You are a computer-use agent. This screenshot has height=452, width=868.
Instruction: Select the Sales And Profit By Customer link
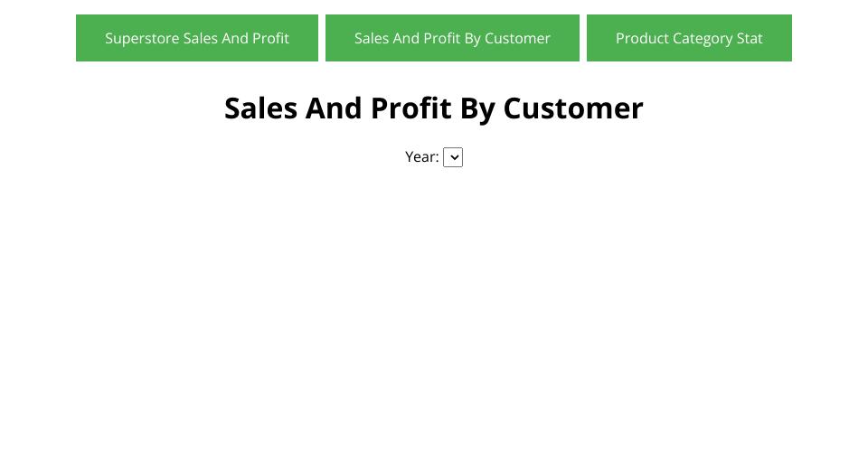[x=452, y=38]
